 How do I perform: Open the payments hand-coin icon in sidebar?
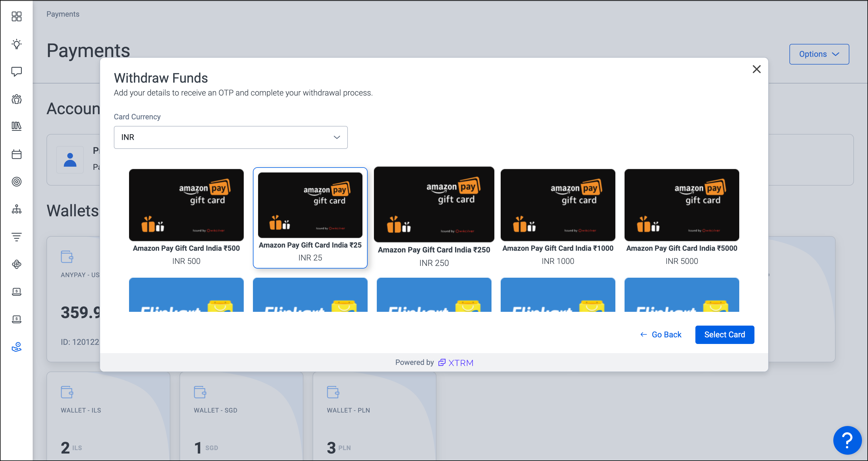pyautogui.click(x=17, y=347)
